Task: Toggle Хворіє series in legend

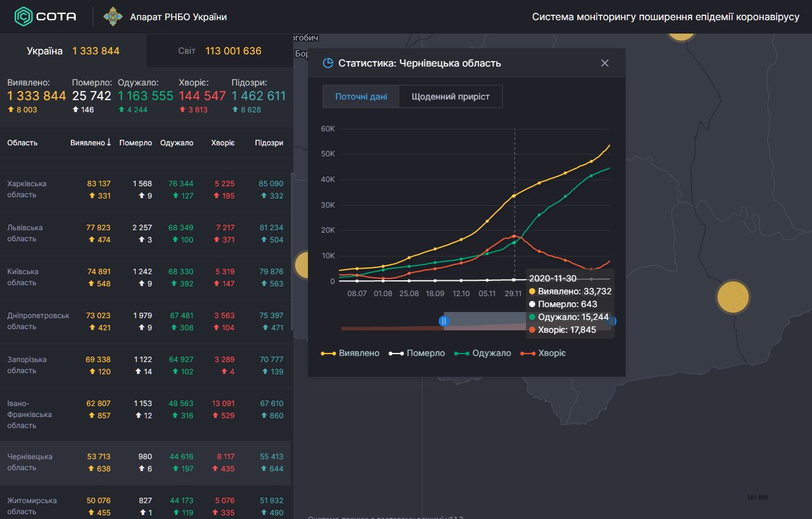Action: pyautogui.click(x=543, y=353)
